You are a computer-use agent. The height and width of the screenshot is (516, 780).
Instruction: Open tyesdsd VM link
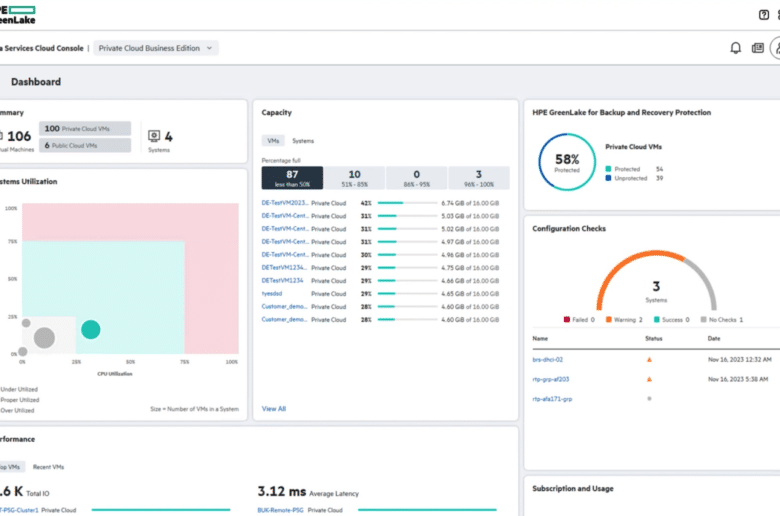tap(272, 294)
